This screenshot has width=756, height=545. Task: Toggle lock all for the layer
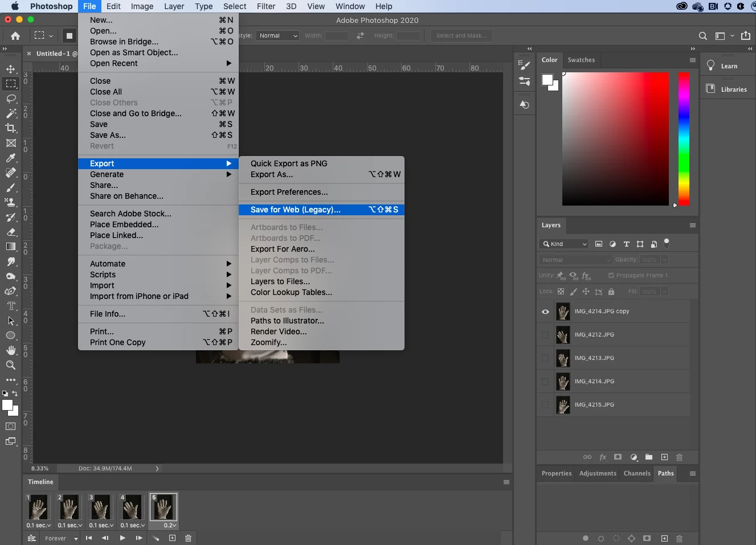611,292
